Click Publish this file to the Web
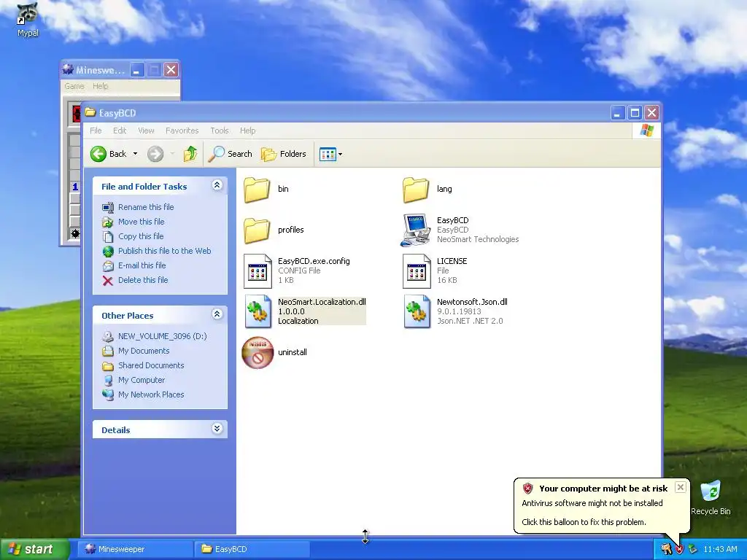 coord(164,251)
